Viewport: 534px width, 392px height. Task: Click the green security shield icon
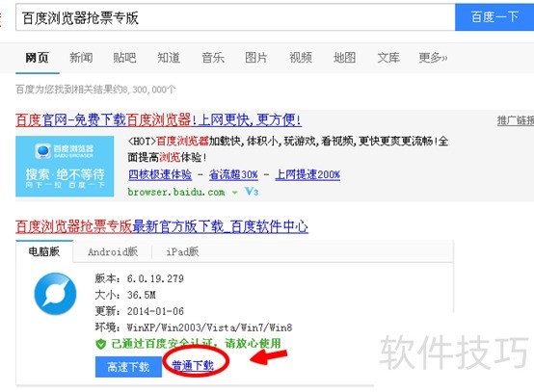pyautogui.click(x=101, y=344)
